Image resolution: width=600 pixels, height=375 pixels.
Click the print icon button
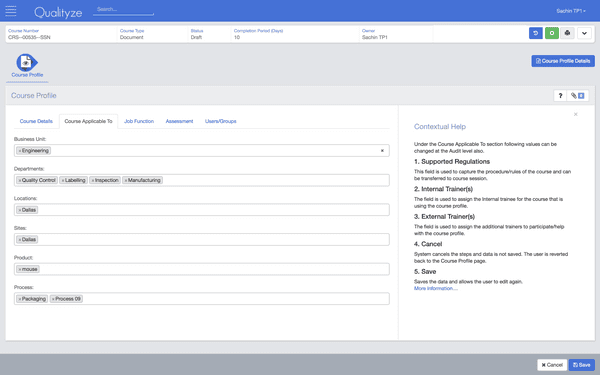(x=567, y=33)
